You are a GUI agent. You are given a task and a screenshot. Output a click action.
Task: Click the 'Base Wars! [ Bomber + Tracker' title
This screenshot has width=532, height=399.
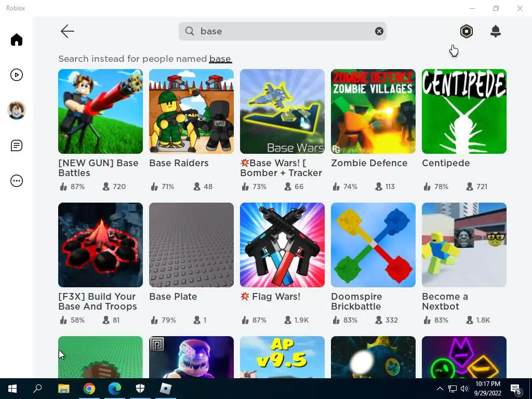click(x=281, y=168)
